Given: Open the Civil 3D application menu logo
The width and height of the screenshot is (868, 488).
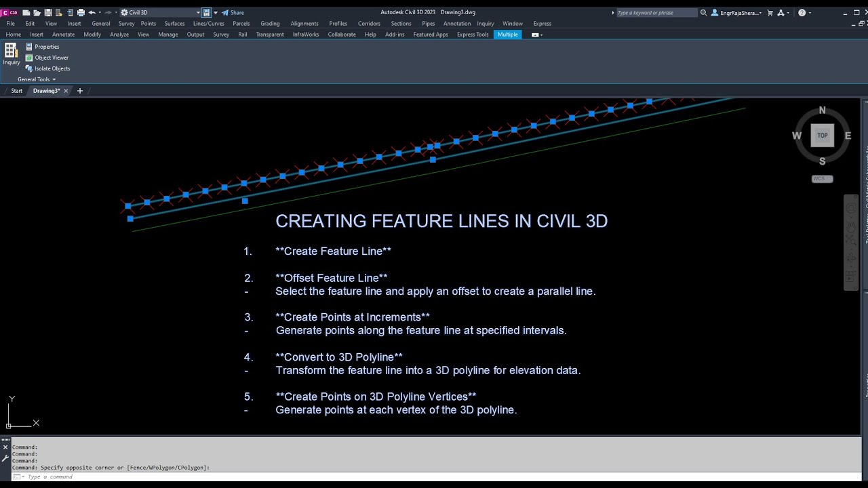Looking at the screenshot, I should click(x=9, y=12).
